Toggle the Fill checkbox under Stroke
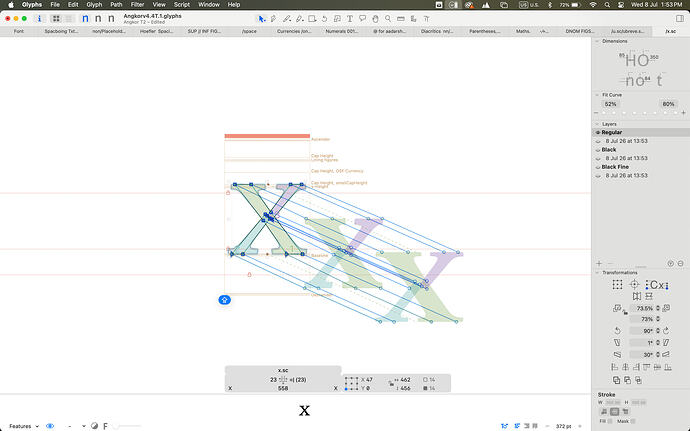Image resolution: width=690 pixels, height=431 pixels. 609,421
